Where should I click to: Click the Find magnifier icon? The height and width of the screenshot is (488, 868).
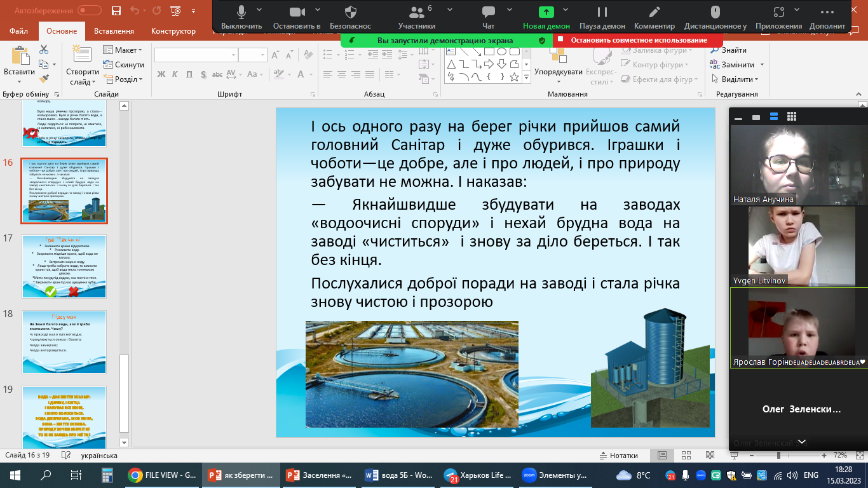pos(714,50)
